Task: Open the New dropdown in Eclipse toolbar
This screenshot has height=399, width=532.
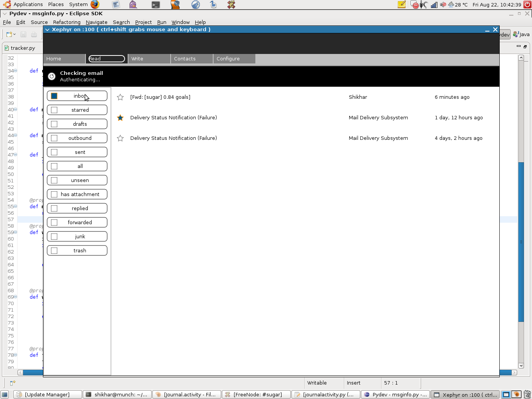Action: 14,35
